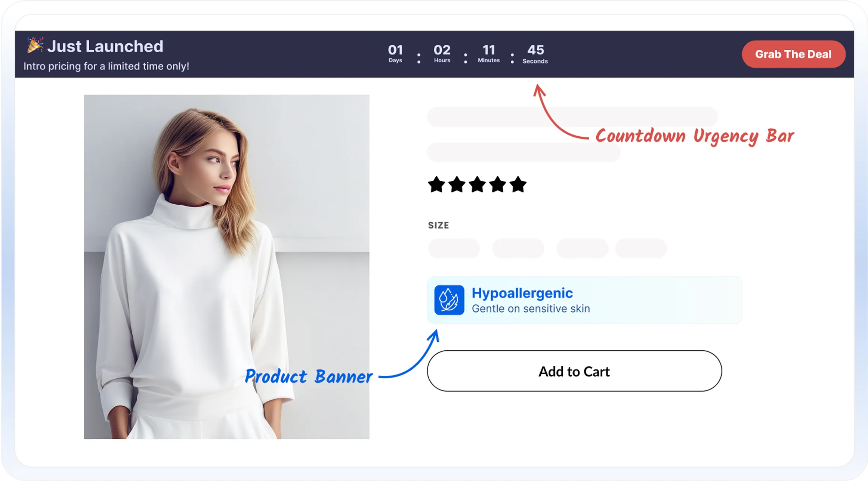
Task: Click the fourth rating star
Action: tap(498, 184)
